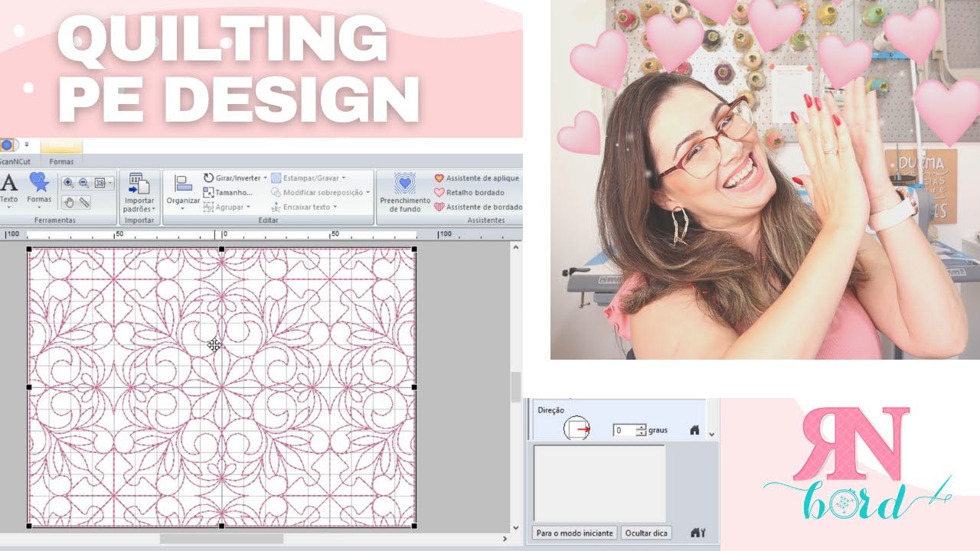Image resolution: width=980 pixels, height=551 pixels.
Task: Open the Texto dropdown arrow
Action: [x=9, y=208]
